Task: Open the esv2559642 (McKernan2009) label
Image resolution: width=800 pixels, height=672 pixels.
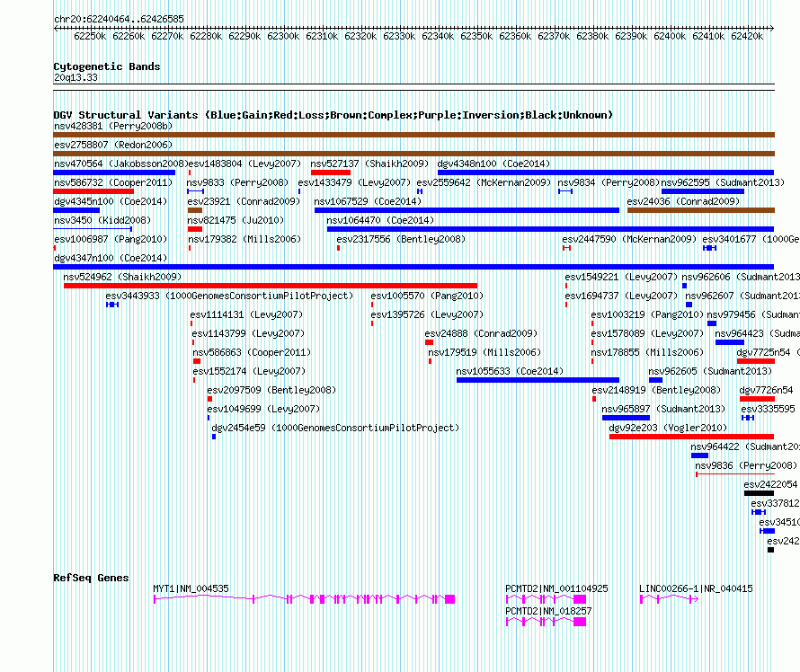Action: (484, 182)
